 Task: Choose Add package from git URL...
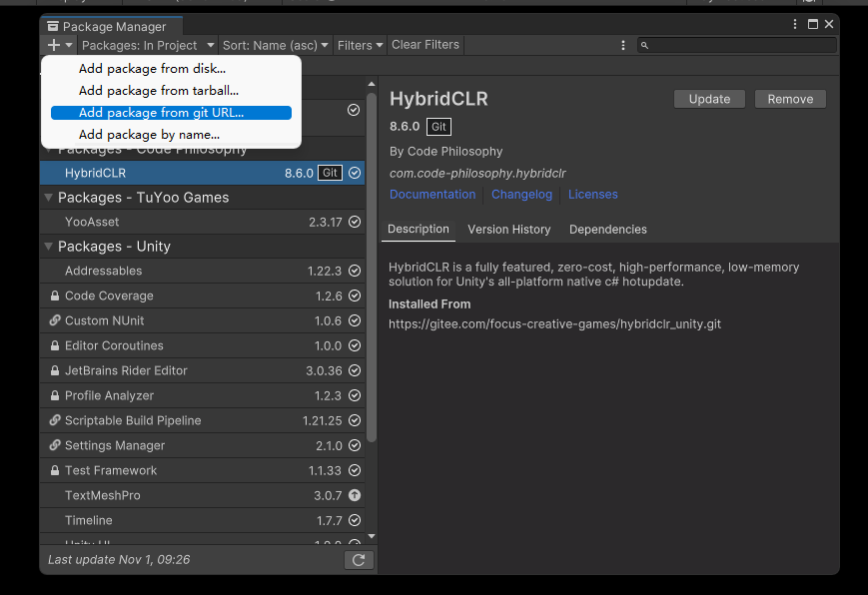171,113
